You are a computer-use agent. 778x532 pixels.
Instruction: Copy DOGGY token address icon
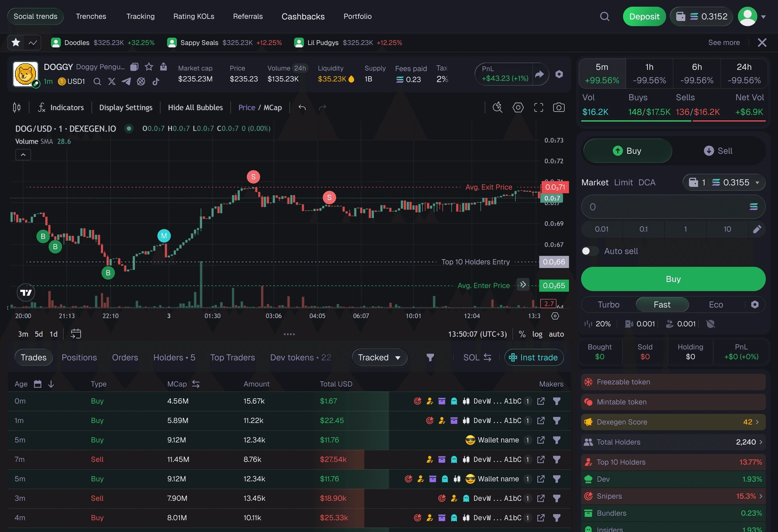[x=134, y=67]
